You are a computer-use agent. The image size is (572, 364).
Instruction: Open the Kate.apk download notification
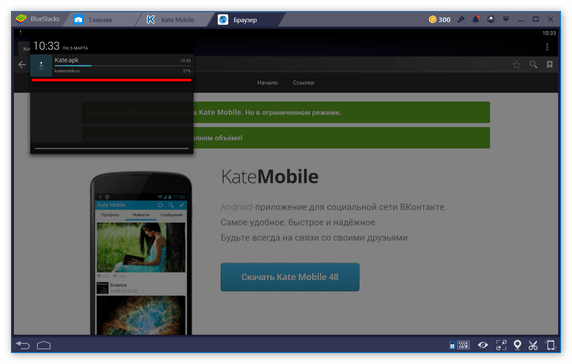point(111,65)
